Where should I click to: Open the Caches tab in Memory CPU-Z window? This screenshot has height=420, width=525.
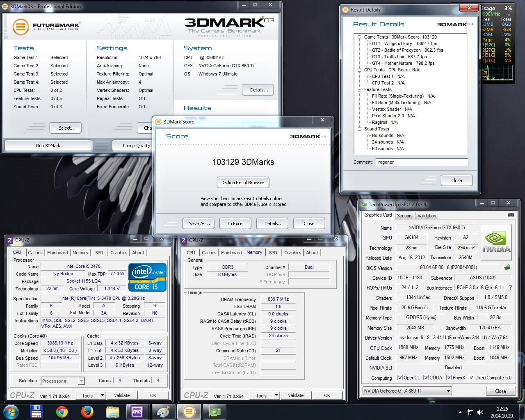click(209, 253)
